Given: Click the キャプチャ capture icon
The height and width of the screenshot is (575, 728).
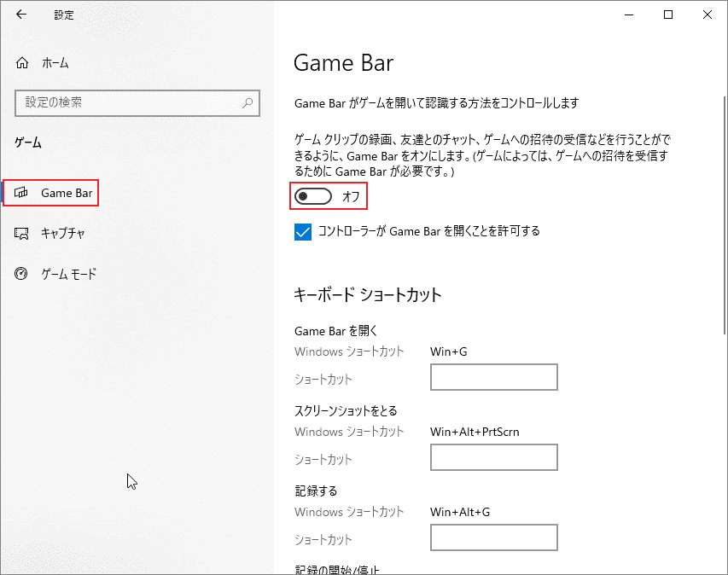Looking at the screenshot, I should [x=21, y=233].
